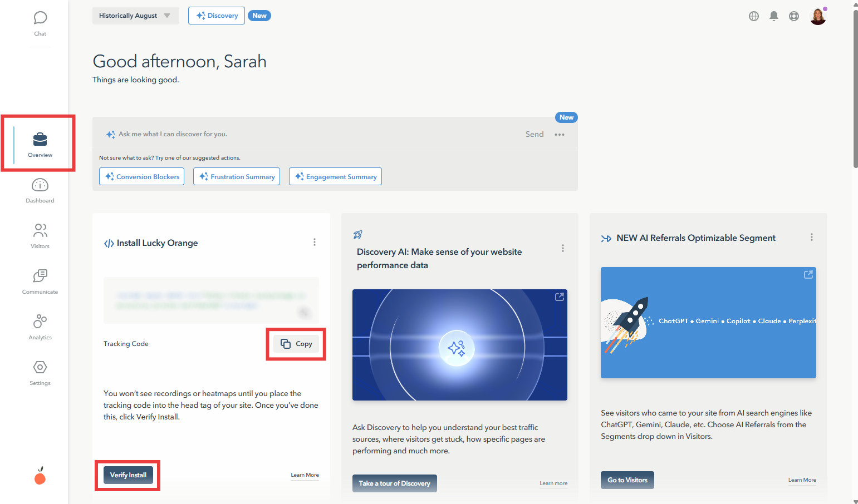The image size is (858, 504).
Task: Open the Install Lucky Orange card options menu
Action: [x=315, y=242]
